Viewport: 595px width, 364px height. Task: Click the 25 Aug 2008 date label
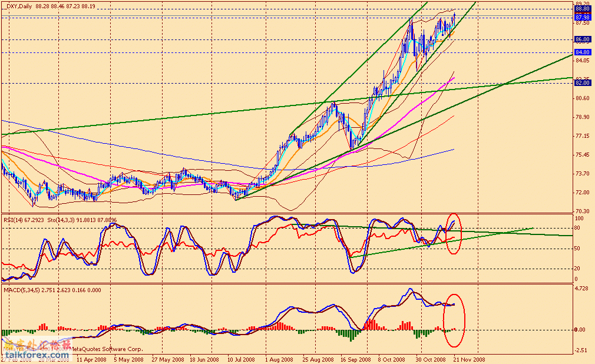click(318, 359)
